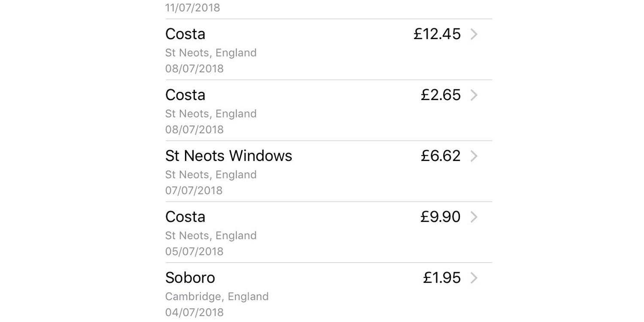Image resolution: width=644 pixels, height=322 pixels.
Task: Click the chevron beside the £12.45 Costa transaction
Action: pyautogui.click(x=474, y=34)
